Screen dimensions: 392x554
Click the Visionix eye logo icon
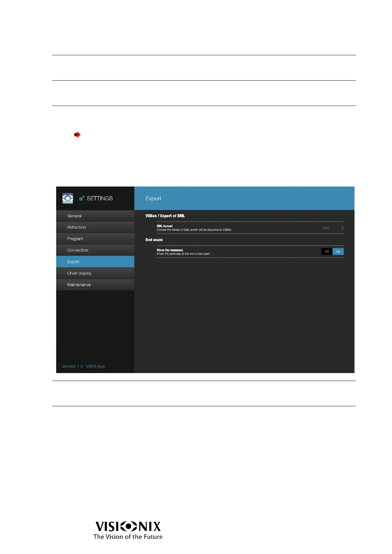(67, 198)
